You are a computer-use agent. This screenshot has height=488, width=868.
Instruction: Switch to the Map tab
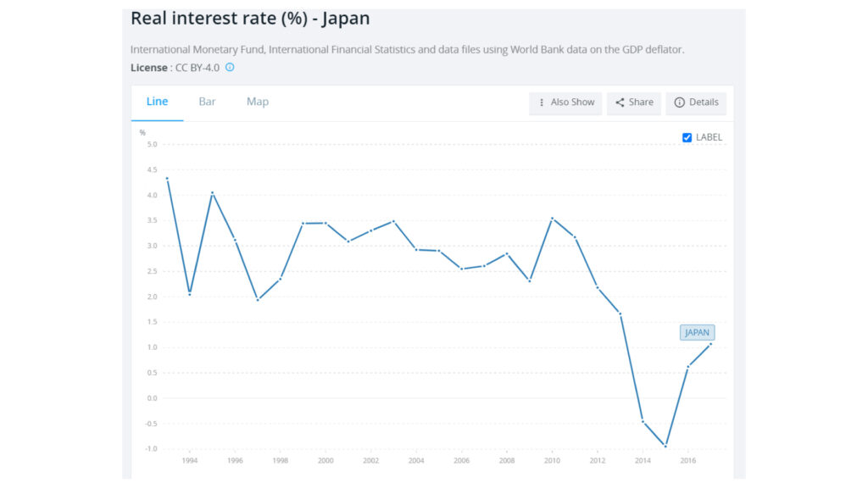[x=258, y=102]
